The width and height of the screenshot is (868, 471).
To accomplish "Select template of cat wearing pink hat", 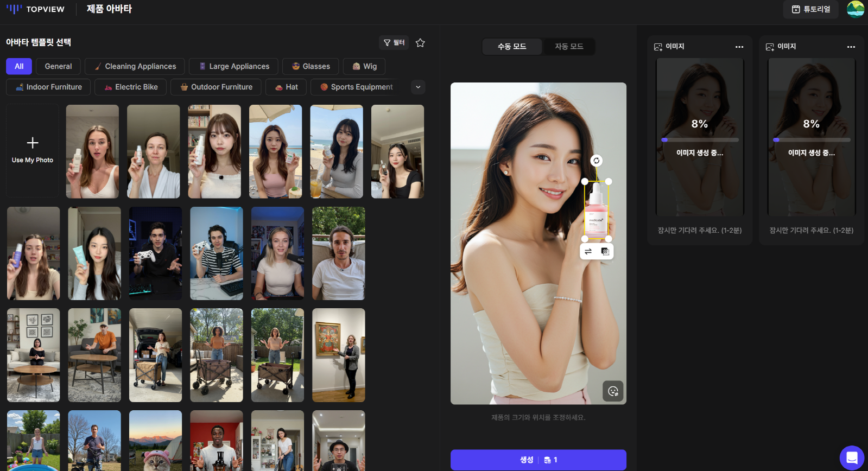I will (155, 441).
